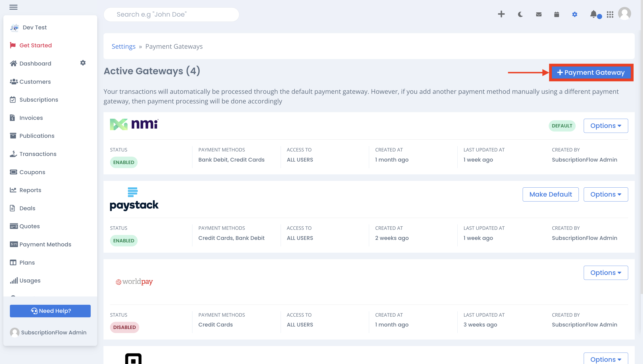Open the Payment Methods sidebar item
This screenshot has height=364, width=643.
[46, 244]
